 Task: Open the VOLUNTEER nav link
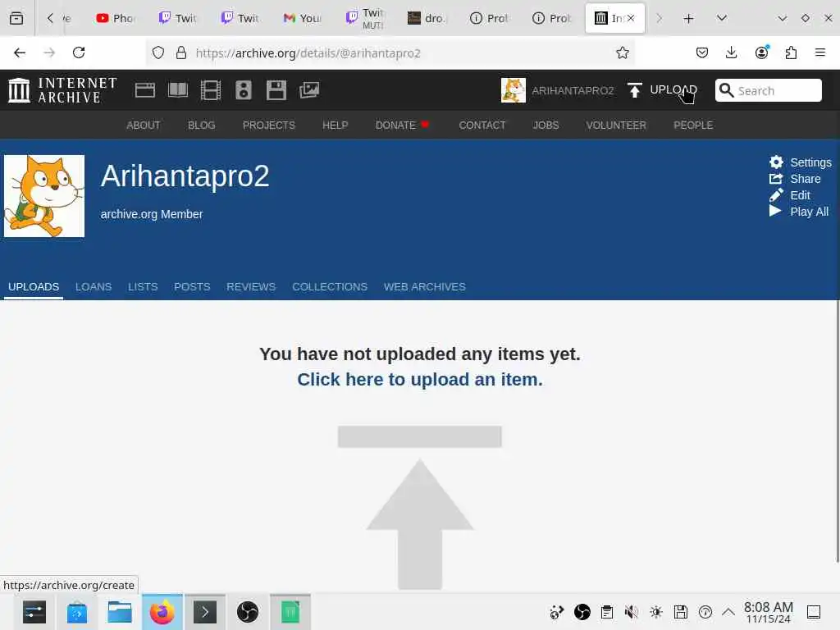tap(615, 126)
